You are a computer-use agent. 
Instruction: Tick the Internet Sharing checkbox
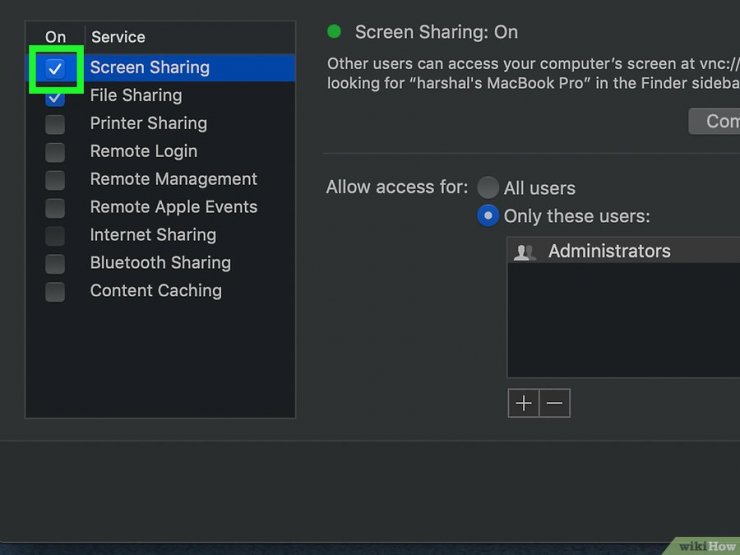click(55, 236)
